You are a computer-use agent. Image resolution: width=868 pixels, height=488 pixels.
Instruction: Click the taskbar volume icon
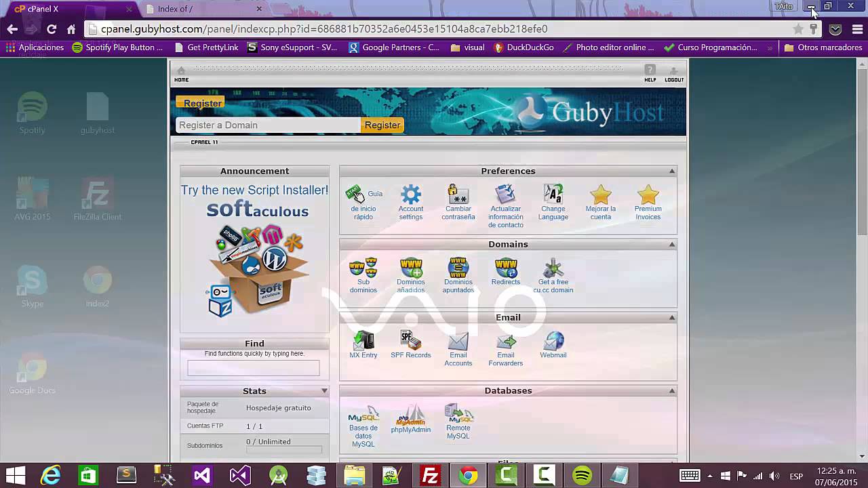point(774,476)
